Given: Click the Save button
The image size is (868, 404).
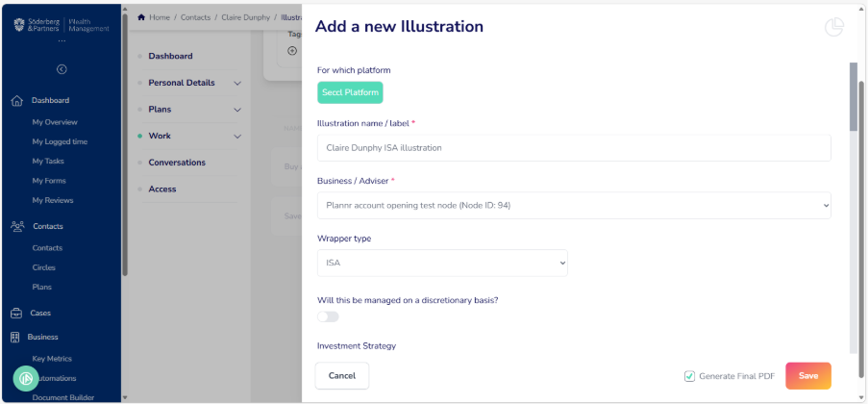Looking at the screenshot, I should [x=808, y=376].
